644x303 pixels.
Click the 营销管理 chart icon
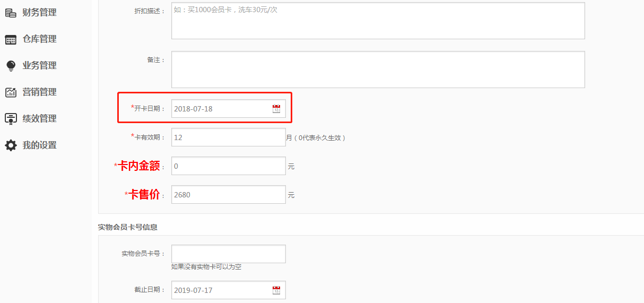click(11, 92)
